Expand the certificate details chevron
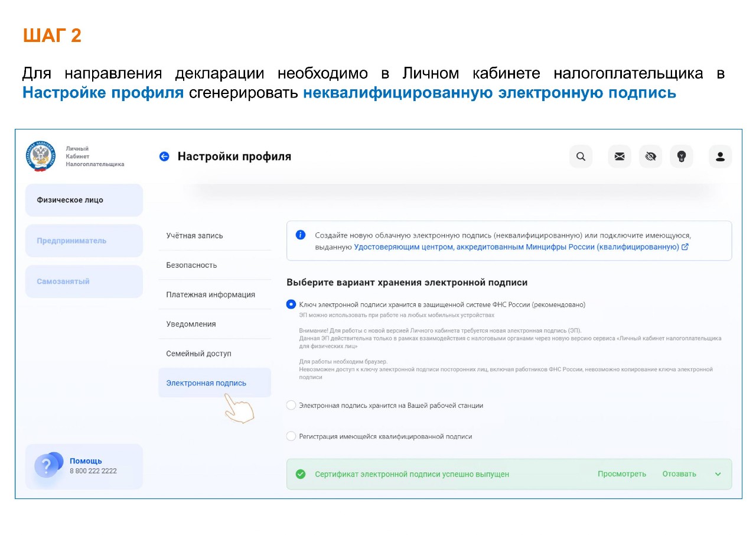This screenshot has width=756, height=535. tap(718, 474)
